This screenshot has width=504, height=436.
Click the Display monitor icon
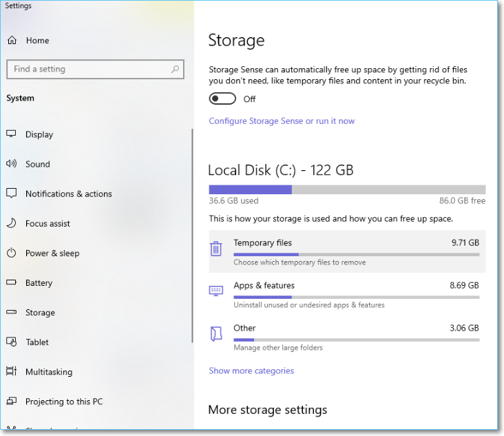(x=12, y=134)
